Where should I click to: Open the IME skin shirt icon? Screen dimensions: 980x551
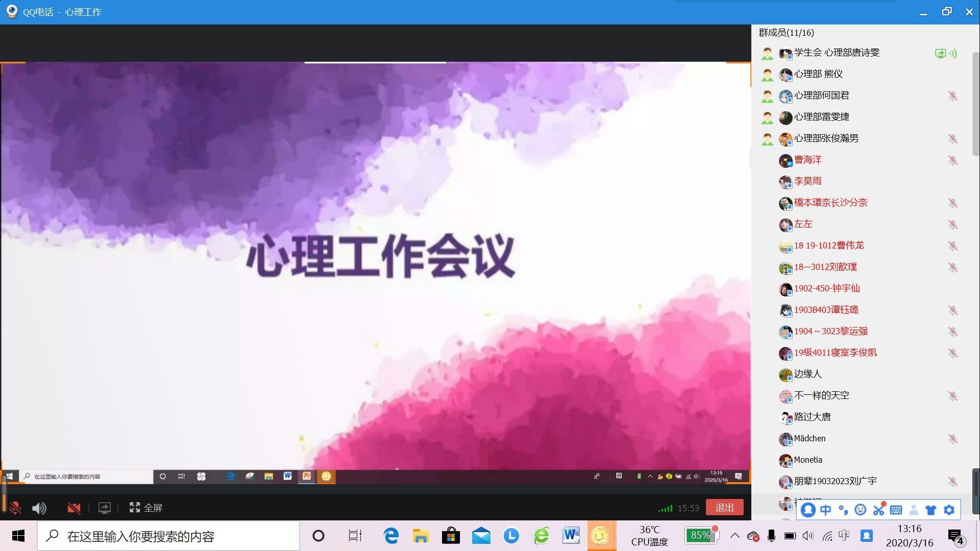pyautogui.click(x=930, y=510)
